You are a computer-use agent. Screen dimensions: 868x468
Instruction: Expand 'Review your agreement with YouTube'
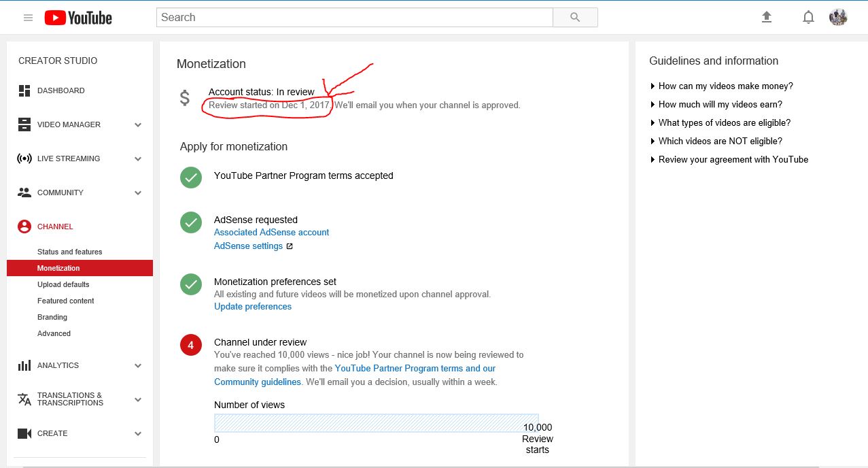point(729,159)
